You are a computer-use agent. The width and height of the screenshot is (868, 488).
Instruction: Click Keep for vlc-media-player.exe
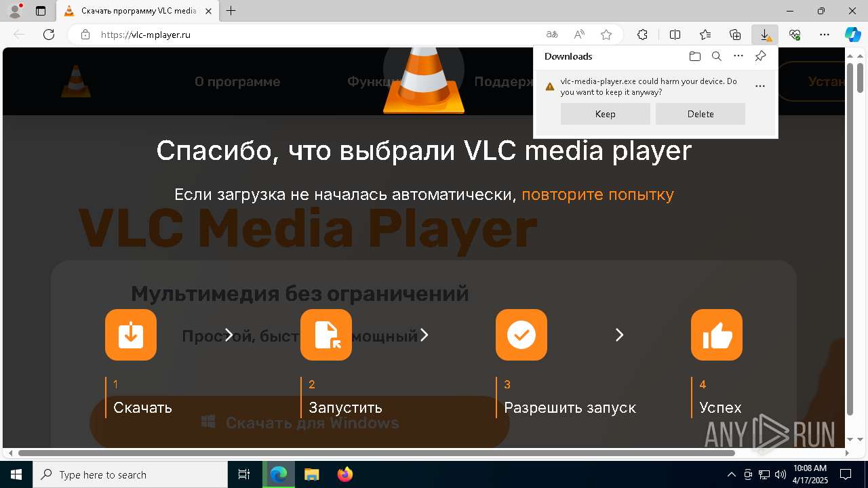click(x=606, y=114)
